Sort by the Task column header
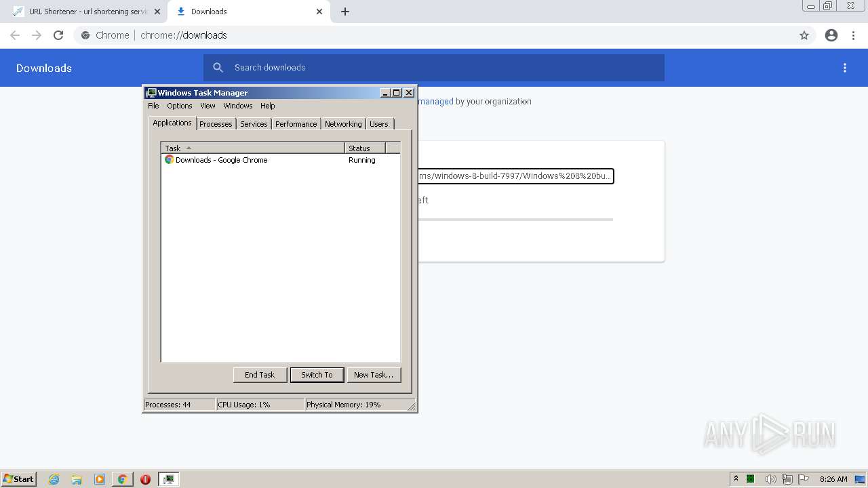Viewport: 868px width, 488px height. (253, 148)
